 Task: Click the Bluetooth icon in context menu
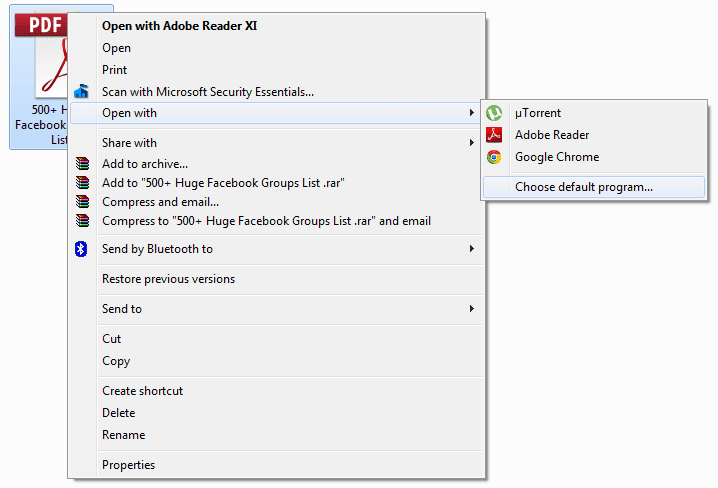tap(82, 249)
